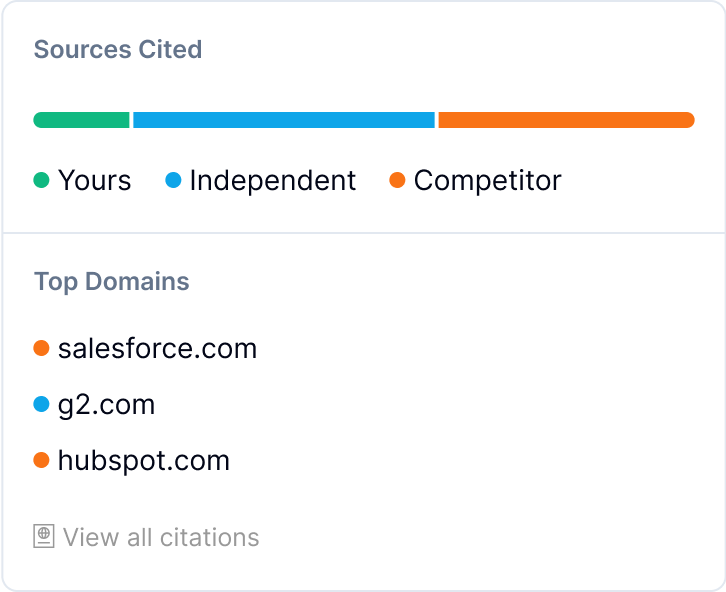Open the g2.com domain entry

click(94, 405)
